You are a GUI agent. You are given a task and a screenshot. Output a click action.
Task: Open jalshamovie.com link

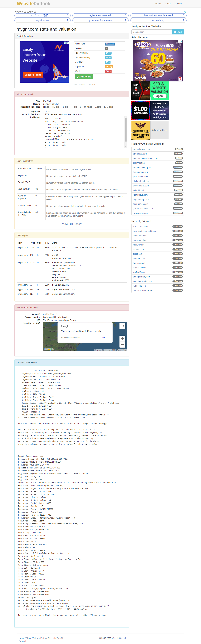tap(141, 177)
